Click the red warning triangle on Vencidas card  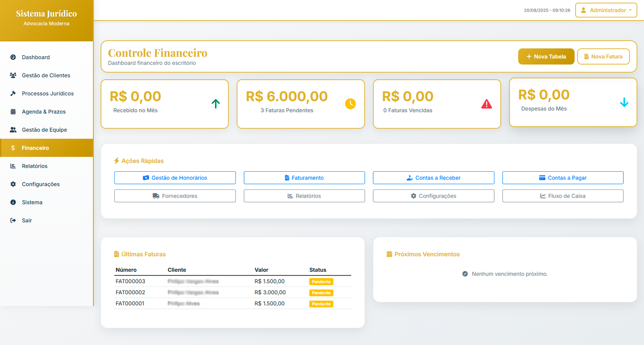point(487,104)
